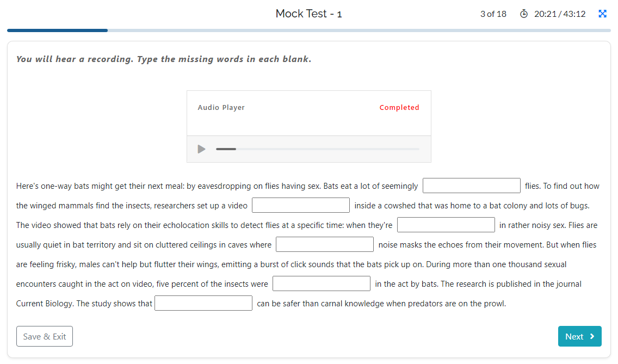The image size is (618, 364).
Task: Click the blank after 'seemingly'
Action: [471, 186]
